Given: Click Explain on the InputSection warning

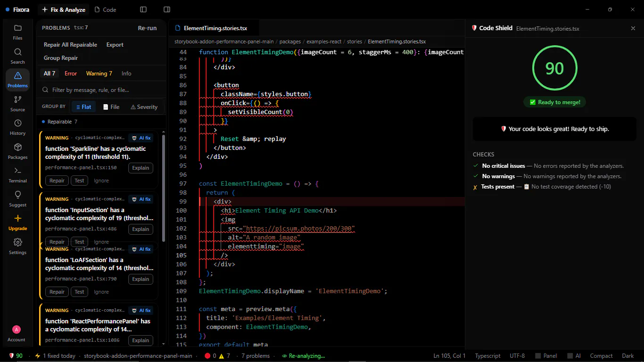Looking at the screenshot, I should 140,229.
